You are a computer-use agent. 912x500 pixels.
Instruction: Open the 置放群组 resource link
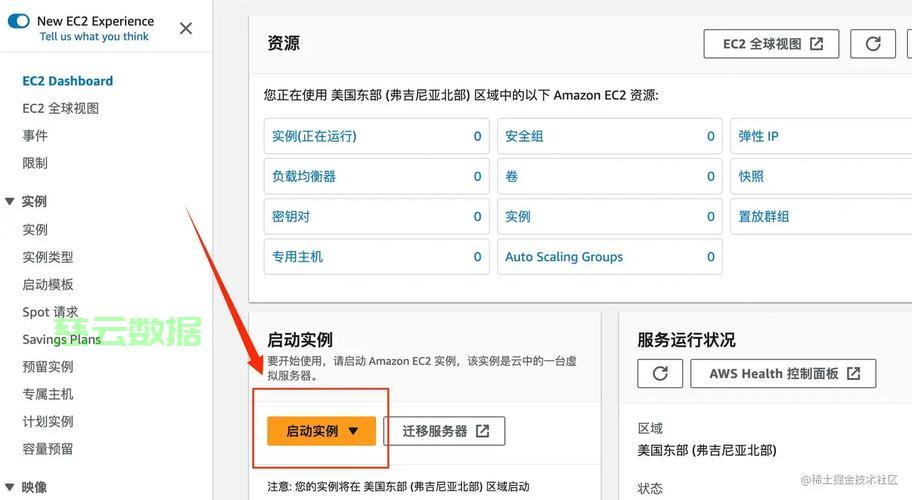[764, 216]
